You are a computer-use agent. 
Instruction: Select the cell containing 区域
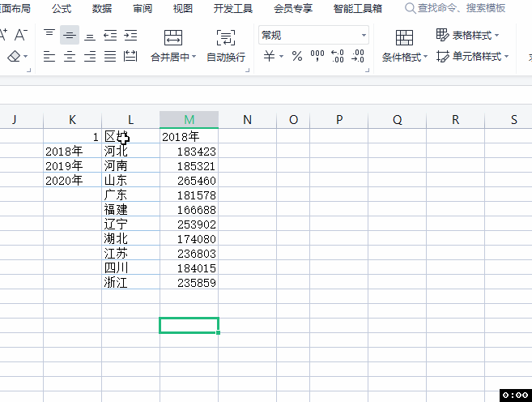pos(130,136)
